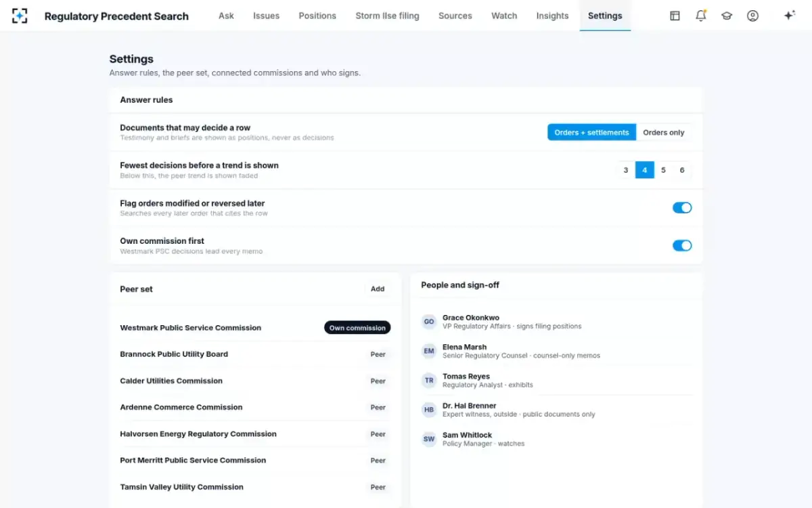Click the name Dr. Hal Brenner
The height and width of the screenshot is (508, 812).
[x=469, y=406]
